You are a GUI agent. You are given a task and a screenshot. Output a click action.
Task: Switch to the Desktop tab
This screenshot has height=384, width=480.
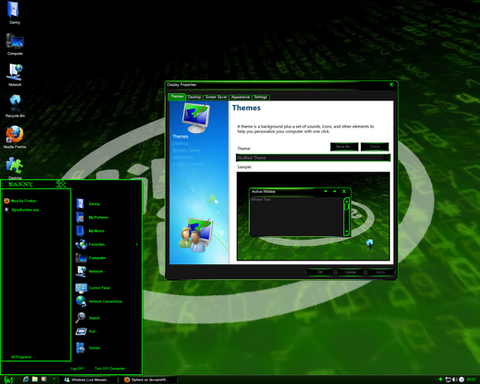point(194,97)
